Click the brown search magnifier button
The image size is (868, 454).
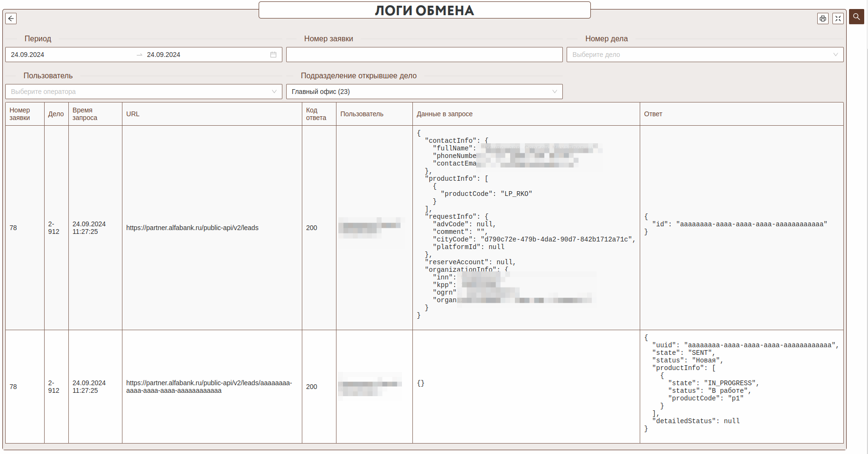(856, 17)
